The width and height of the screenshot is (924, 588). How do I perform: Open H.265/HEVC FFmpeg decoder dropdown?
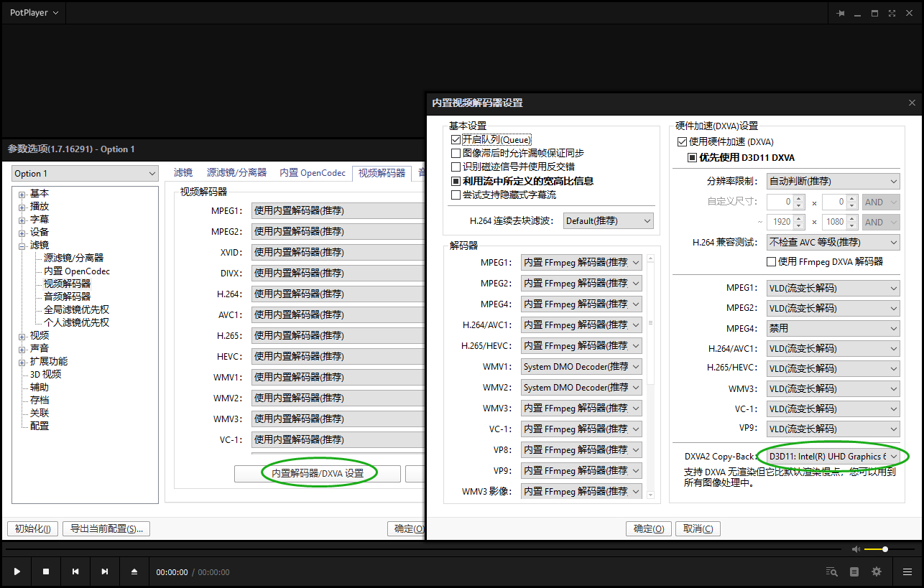(x=581, y=345)
